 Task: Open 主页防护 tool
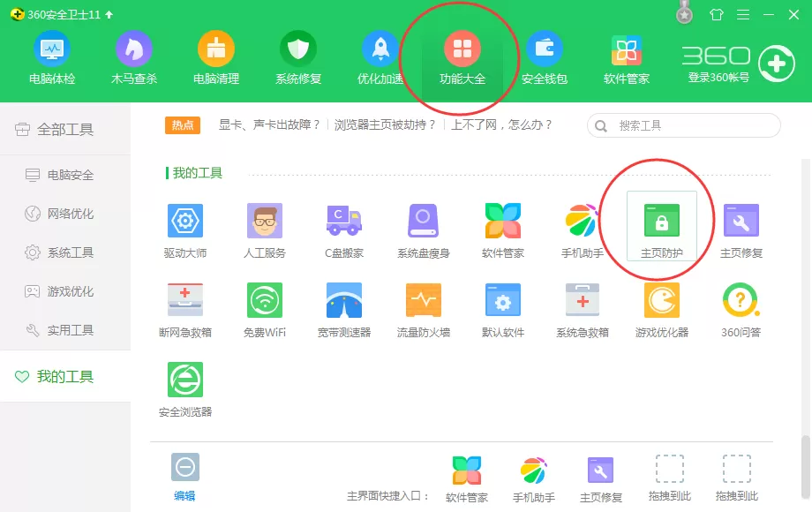click(662, 226)
